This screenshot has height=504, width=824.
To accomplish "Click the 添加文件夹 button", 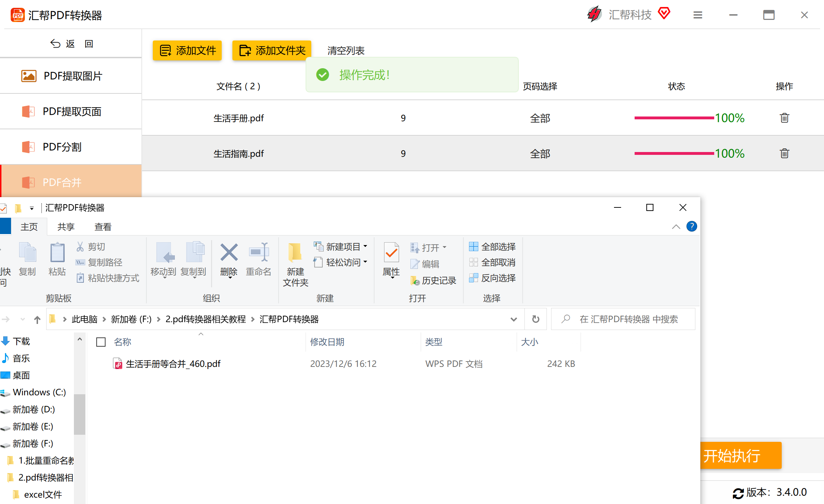I will tap(271, 50).
